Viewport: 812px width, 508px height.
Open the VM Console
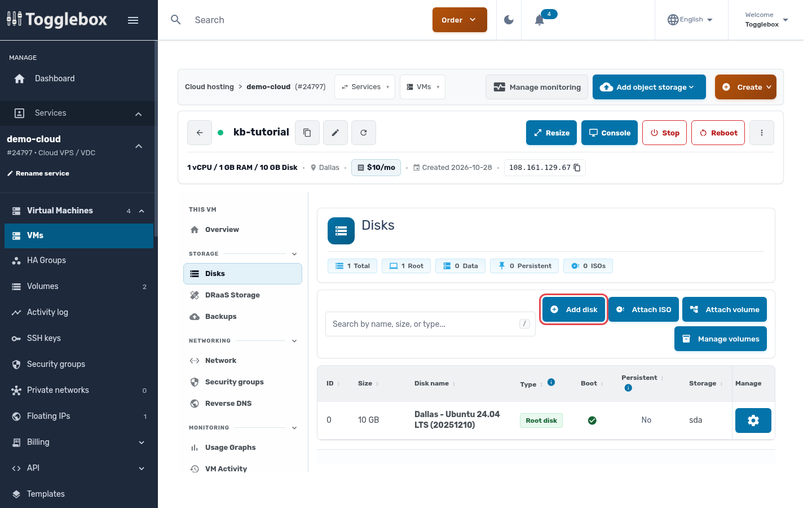[610, 133]
